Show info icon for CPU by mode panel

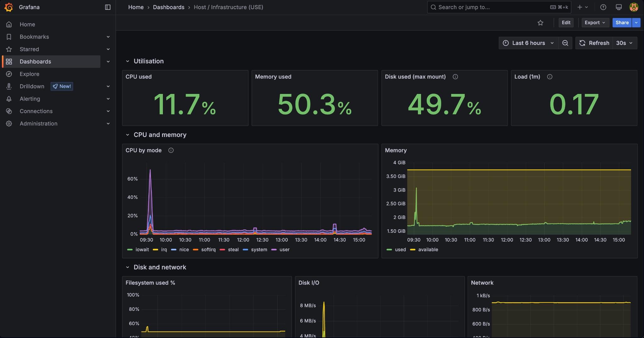[x=171, y=150]
